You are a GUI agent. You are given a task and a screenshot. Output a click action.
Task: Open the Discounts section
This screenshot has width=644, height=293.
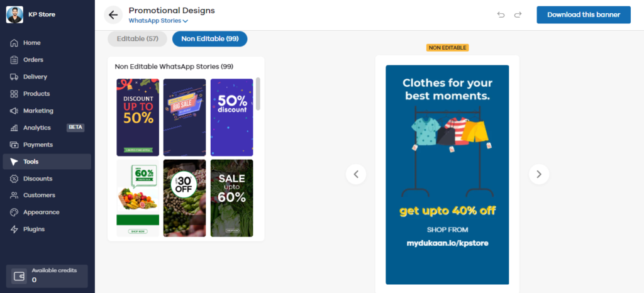tap(38, 179)
